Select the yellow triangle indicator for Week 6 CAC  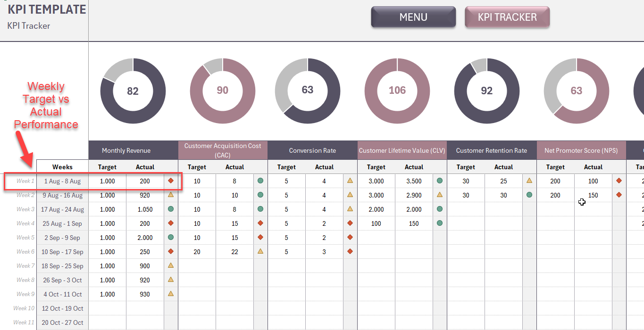(260, 251)
